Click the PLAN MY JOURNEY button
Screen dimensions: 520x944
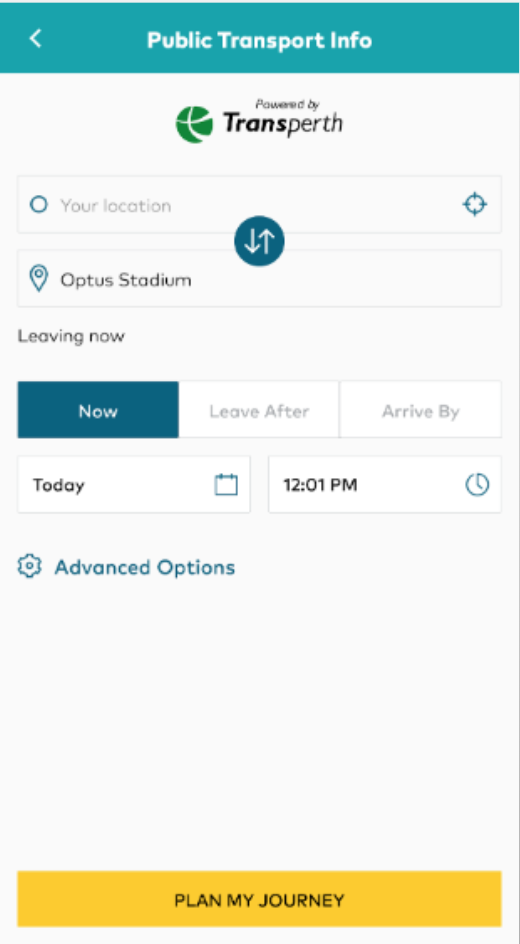click(259, 899)
